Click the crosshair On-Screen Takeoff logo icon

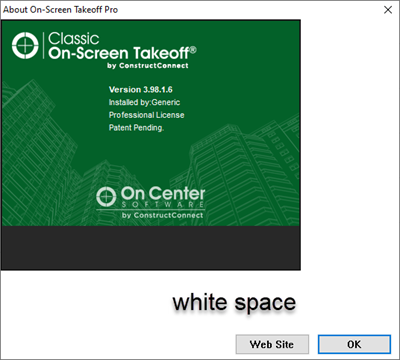tap(25, 45)
